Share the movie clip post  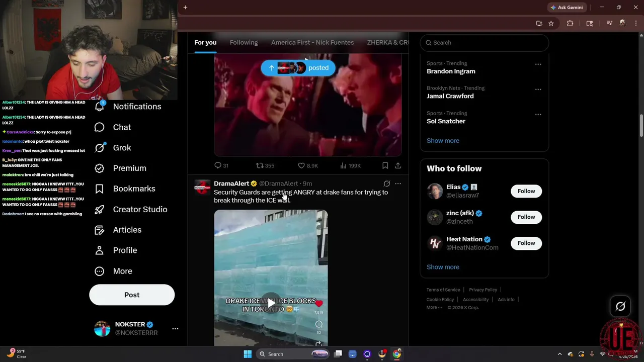point(398,165)
